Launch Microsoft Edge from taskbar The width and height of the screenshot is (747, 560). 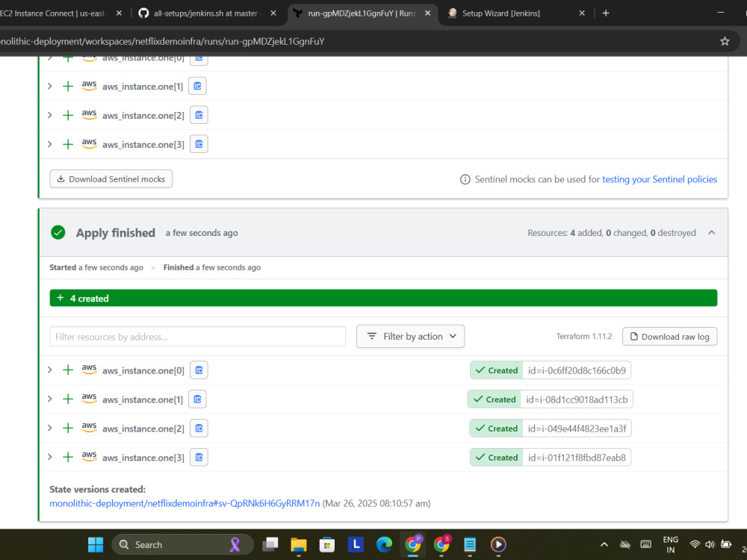(384, 544)
